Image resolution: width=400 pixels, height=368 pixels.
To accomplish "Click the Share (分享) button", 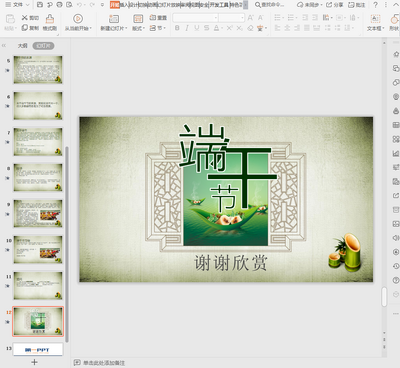I will pyautogui.click(x=334, y=5).
